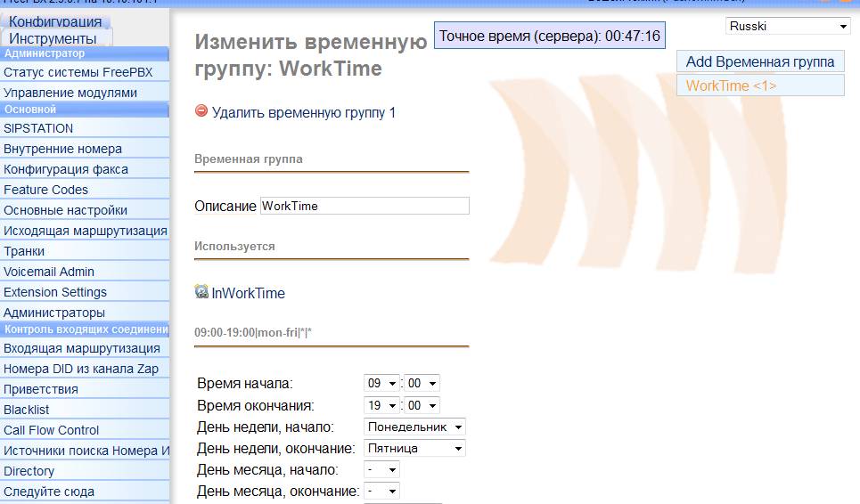Open Номера DID из канала Zap
Image resolution: width=860 pixels, height=504 pixels.
click(85, 369)
